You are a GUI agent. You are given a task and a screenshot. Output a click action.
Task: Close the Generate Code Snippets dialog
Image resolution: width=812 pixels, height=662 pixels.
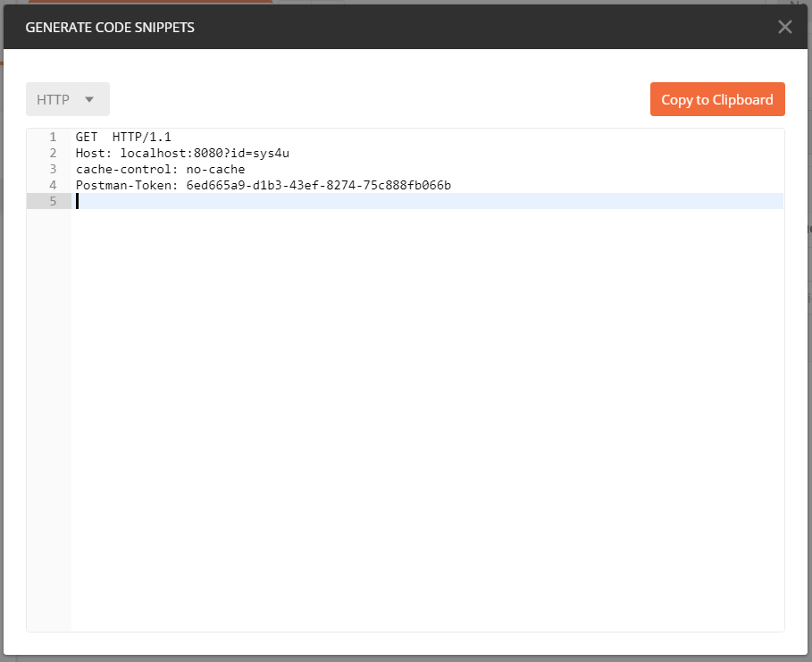tap(784, 27)
